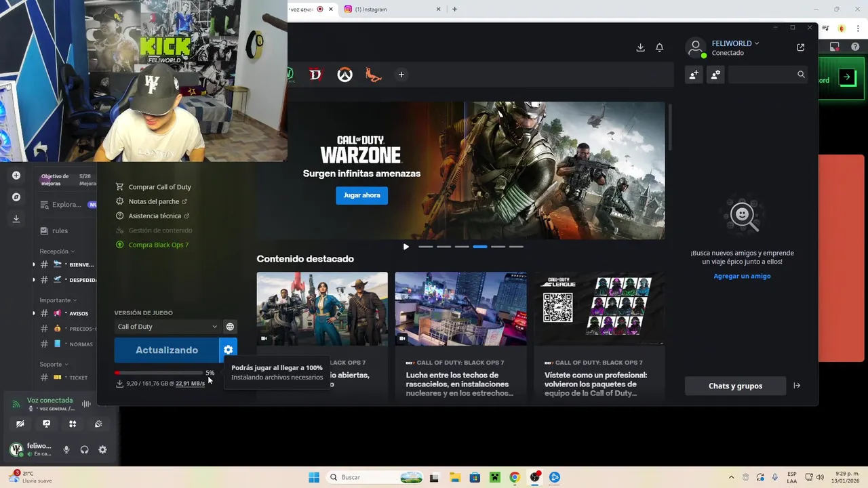
Task: Click the 22,91 MB/s download speed
Action: pyautogui.click(x=190, y=384)
